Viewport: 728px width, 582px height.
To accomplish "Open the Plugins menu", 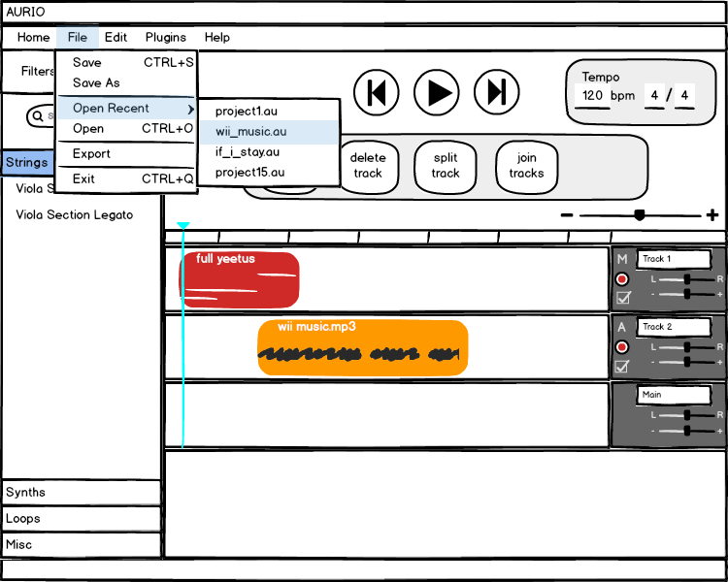I will point(166,38).
